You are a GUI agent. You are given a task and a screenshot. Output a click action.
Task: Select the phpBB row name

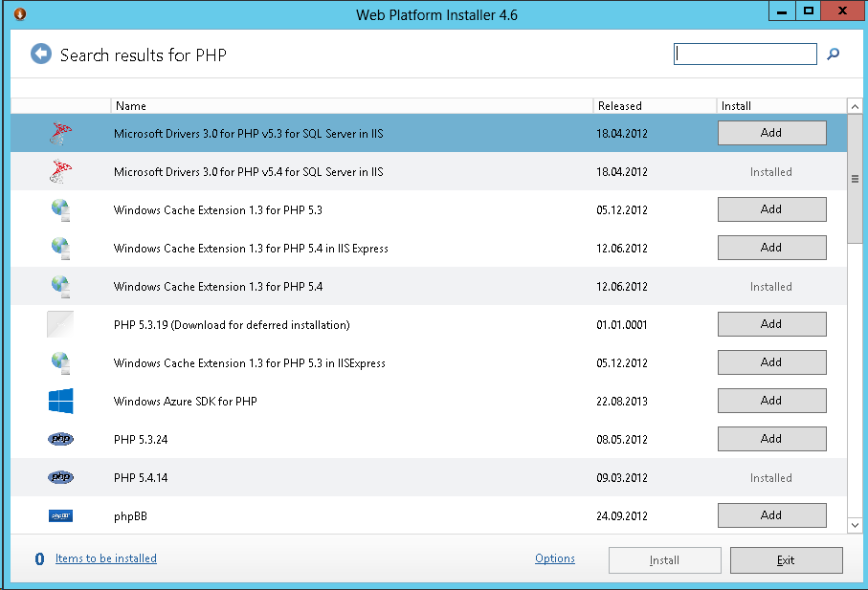tap(131, 516)
